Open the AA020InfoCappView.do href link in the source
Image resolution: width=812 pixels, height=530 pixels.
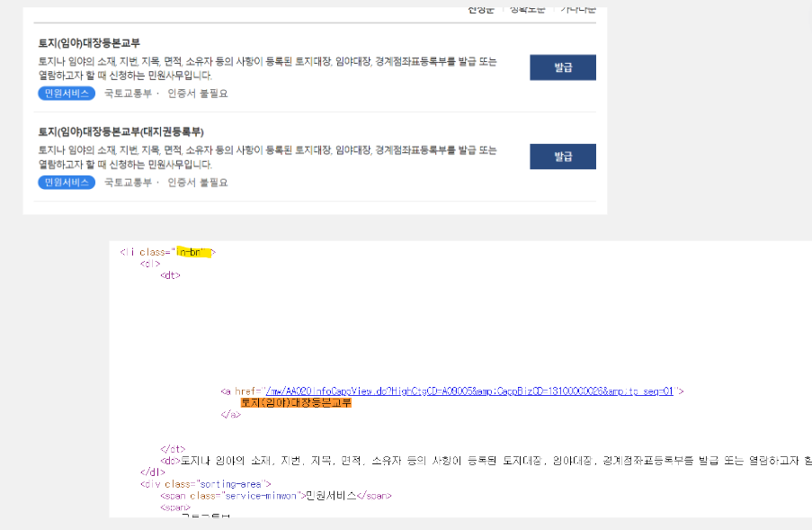[469, 391]
